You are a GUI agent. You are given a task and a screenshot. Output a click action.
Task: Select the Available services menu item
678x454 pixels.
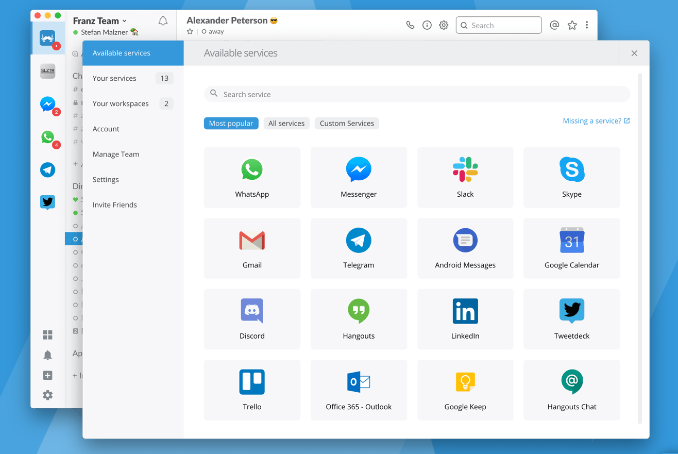(133, 53)
